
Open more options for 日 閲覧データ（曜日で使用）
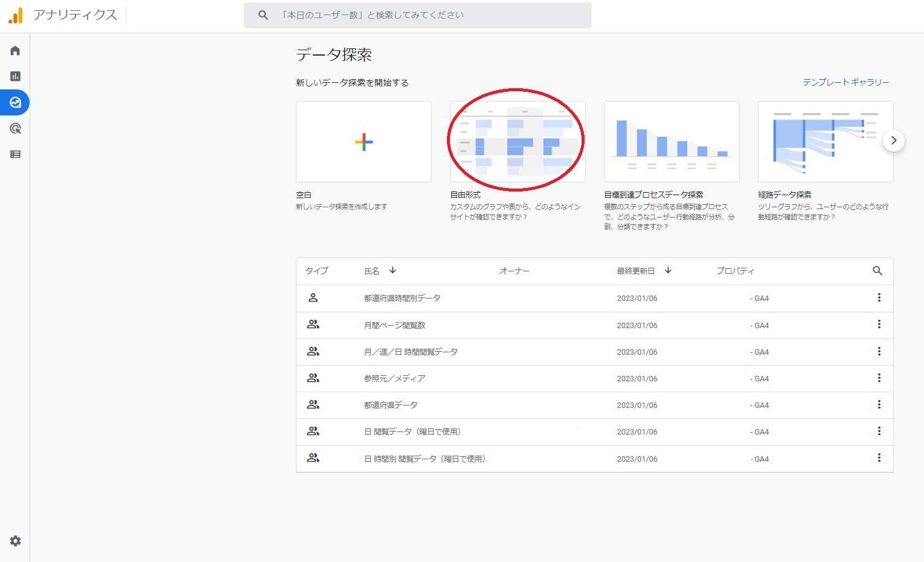879,431
